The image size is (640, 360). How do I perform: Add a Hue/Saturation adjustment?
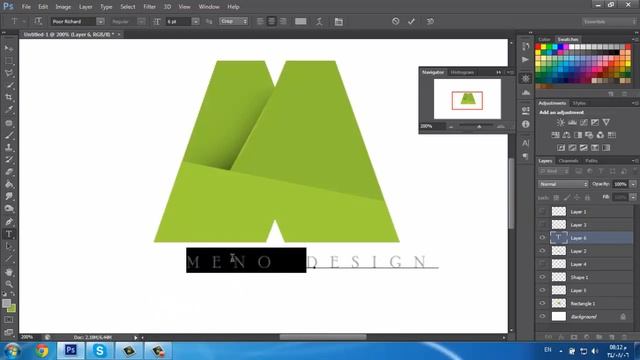pos(555,135)
